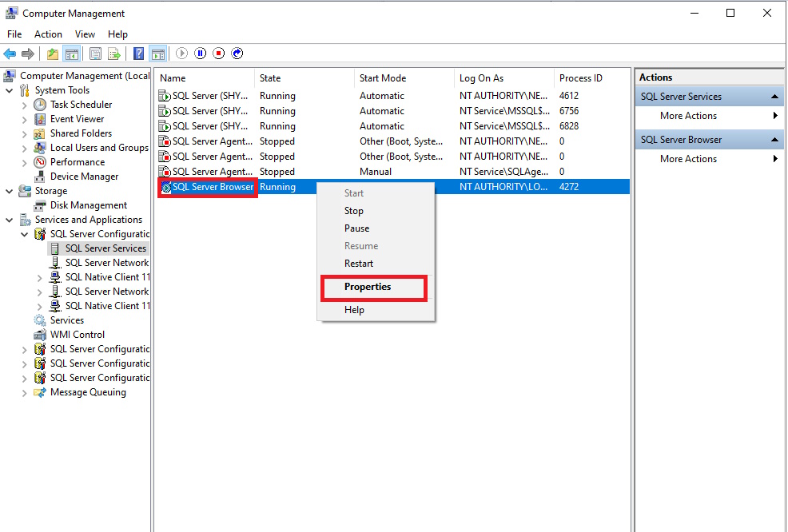Expand the Event Viewer node
This screenshot has width=788, height=532.
coord(24,120)
